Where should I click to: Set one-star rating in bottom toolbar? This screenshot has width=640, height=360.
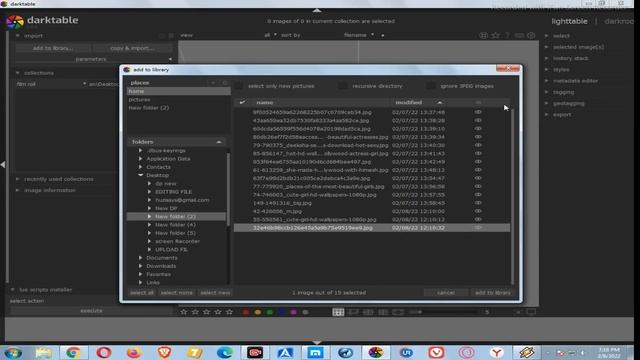[184, 312]
